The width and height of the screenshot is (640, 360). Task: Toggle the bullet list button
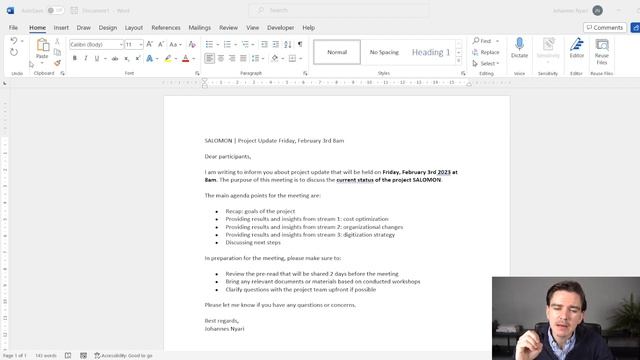click(209, 44)
